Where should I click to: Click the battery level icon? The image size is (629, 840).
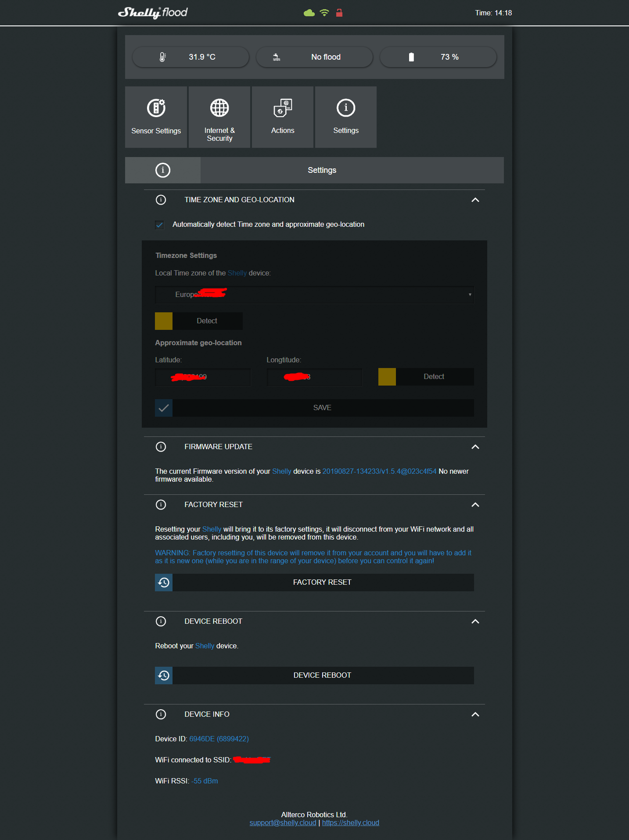(411, 57)
